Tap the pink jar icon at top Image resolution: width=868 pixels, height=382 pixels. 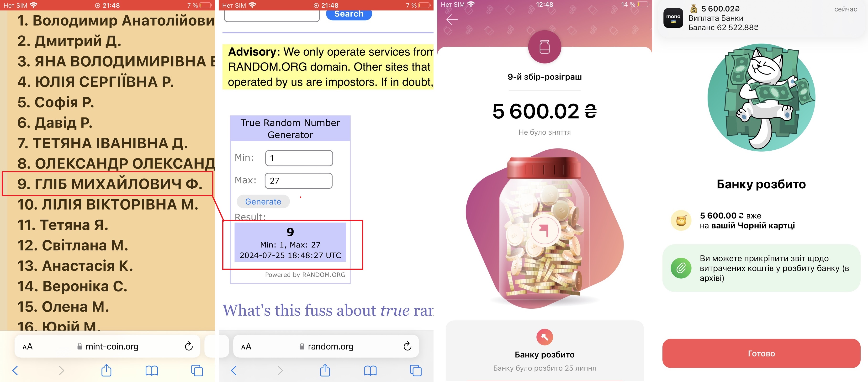point(545,47)
